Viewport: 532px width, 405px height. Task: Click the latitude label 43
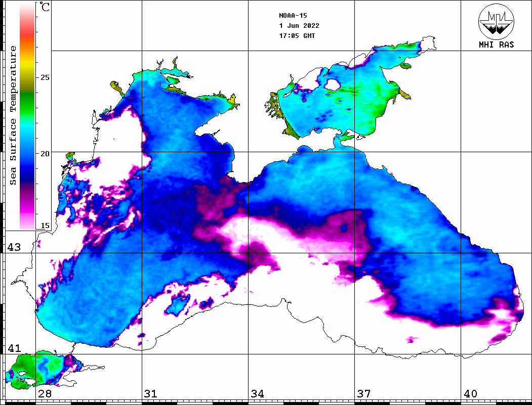pos(14,247)
